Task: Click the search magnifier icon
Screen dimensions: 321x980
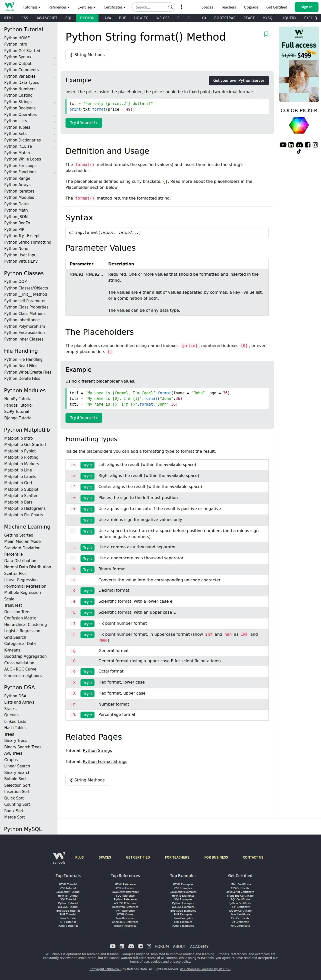Action: [170, 7]
